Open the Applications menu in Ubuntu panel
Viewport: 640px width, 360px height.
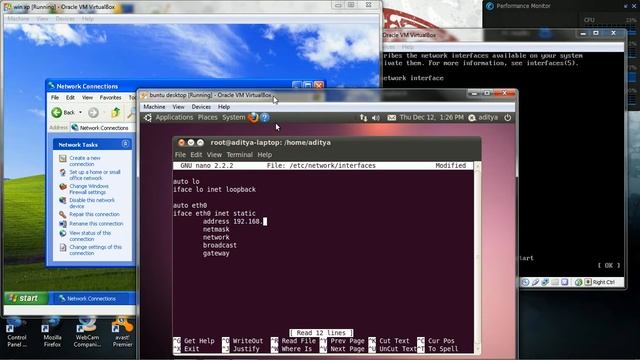[174, 118]
